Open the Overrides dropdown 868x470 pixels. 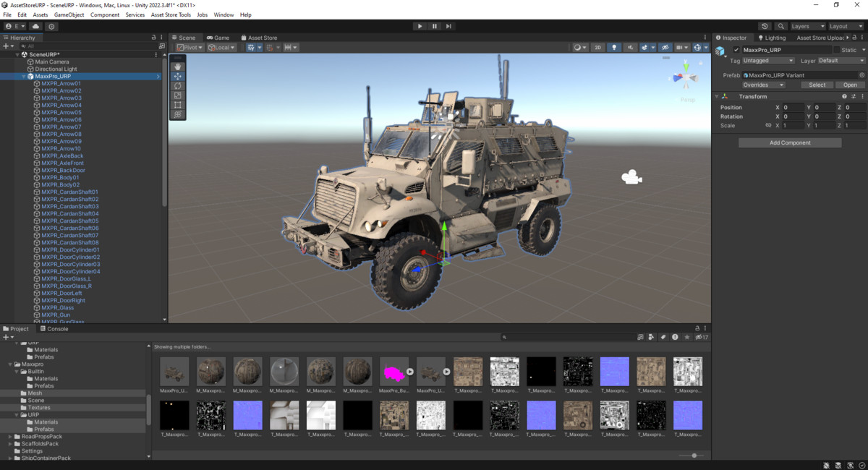763,85
